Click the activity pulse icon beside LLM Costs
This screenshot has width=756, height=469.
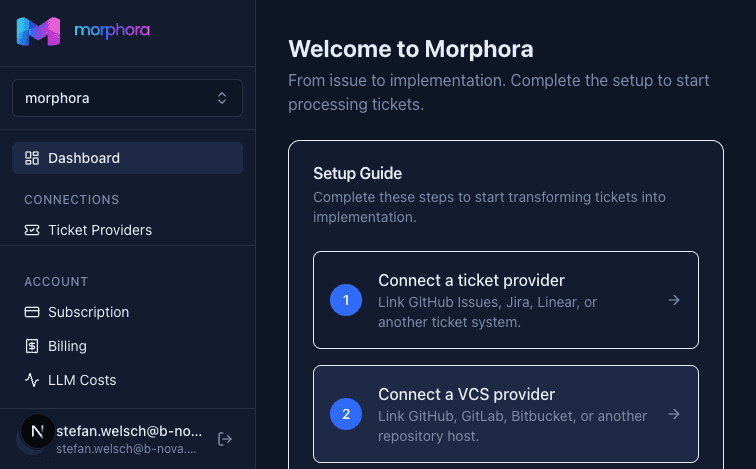pos(32,380)
